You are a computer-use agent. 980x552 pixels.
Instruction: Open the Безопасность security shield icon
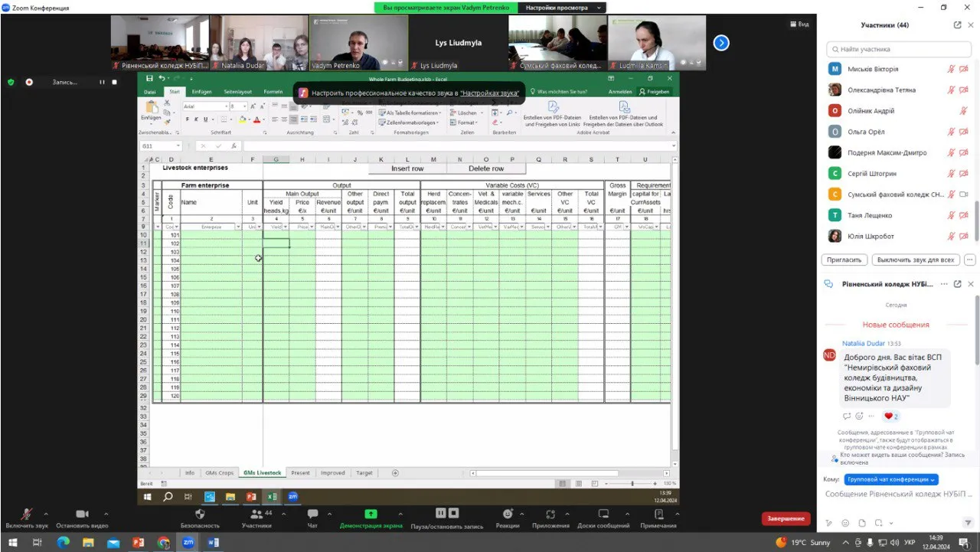point(200,514)
